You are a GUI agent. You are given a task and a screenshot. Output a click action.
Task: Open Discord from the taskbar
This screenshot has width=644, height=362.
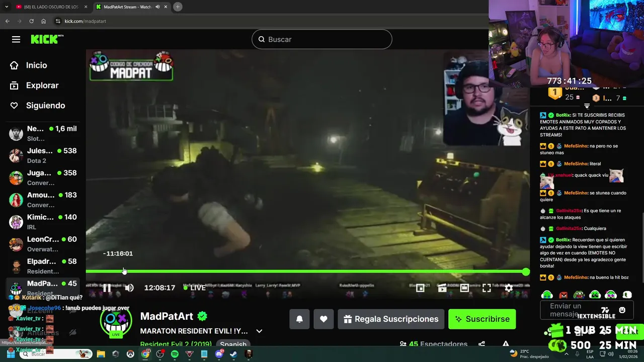point(219,354)
